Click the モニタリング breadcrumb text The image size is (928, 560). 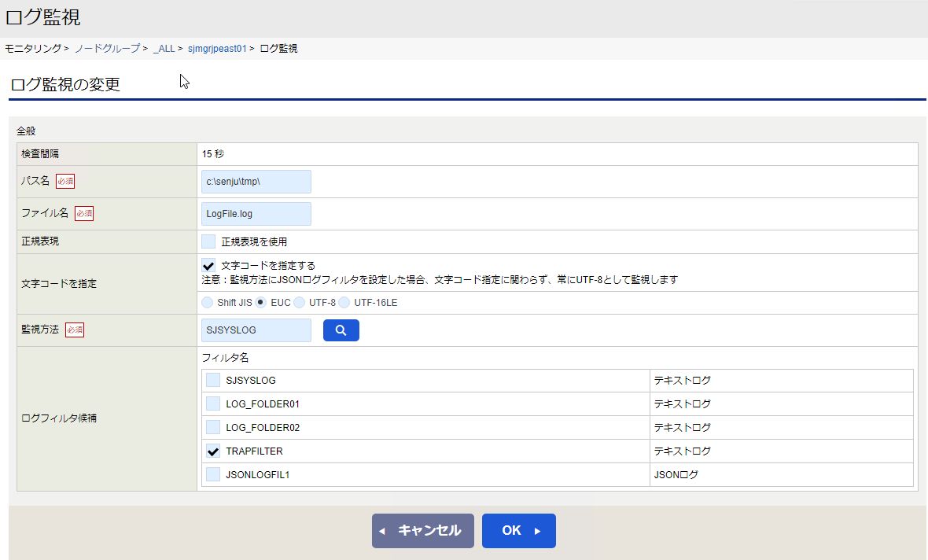33,49
